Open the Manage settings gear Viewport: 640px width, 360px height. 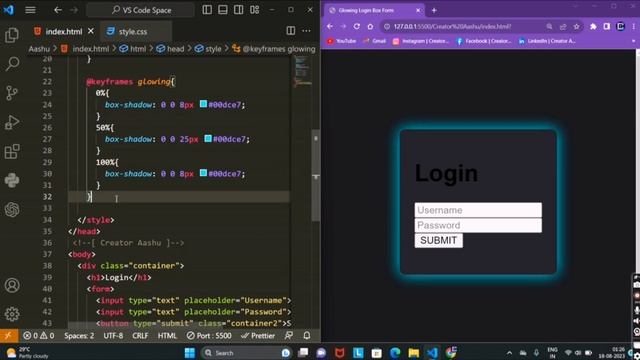click(12, 314)
